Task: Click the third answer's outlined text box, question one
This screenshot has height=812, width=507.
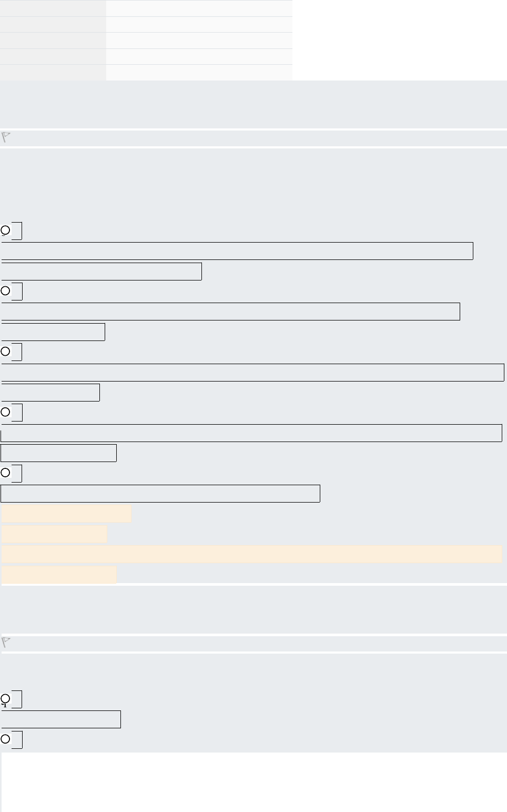Action: point(252,373)
